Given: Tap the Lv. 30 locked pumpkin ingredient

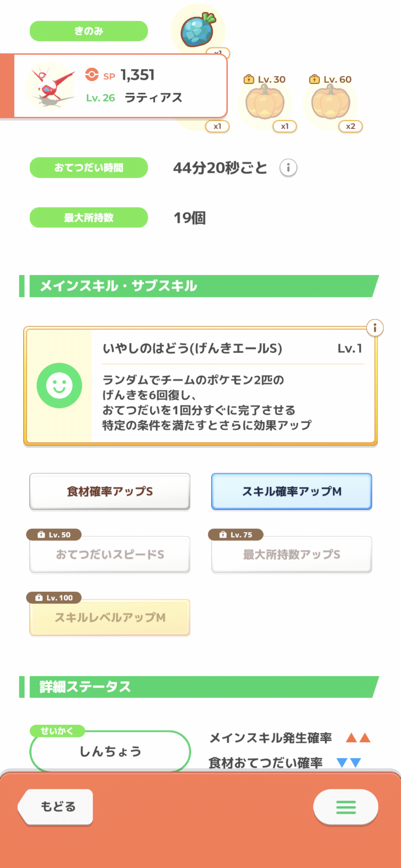Looking at the screenshot, I should [265, 102].
